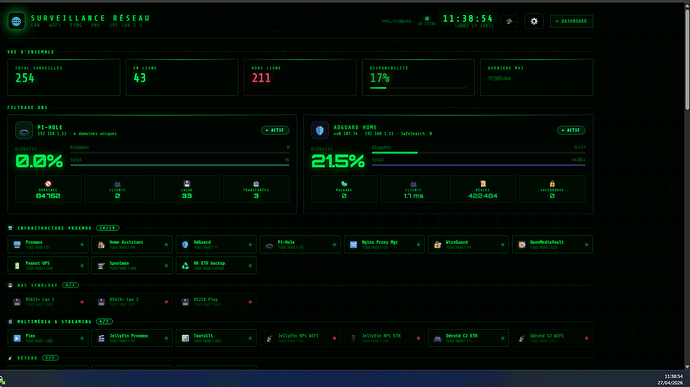690x387 pixels.
Task: Click the Pi-hole cache icon
Action: tap(187, 184)
